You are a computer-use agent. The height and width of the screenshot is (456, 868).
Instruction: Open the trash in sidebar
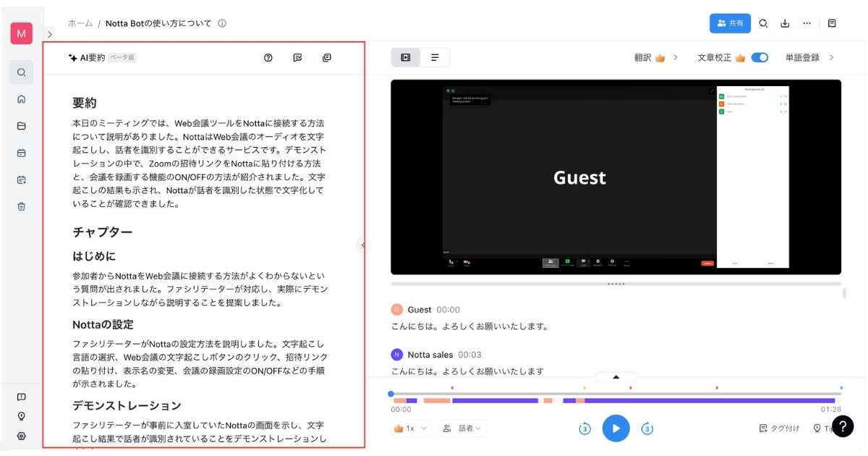(22, 206)
